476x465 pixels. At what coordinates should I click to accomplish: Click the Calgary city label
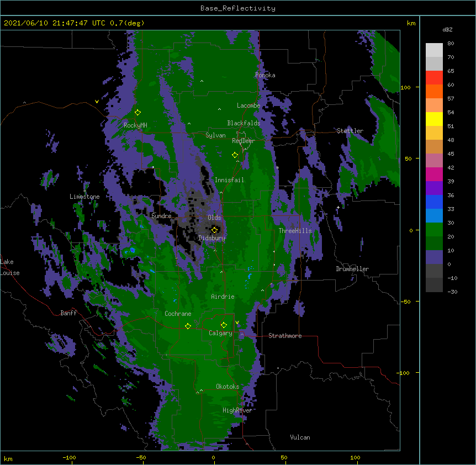click(220, 333)
